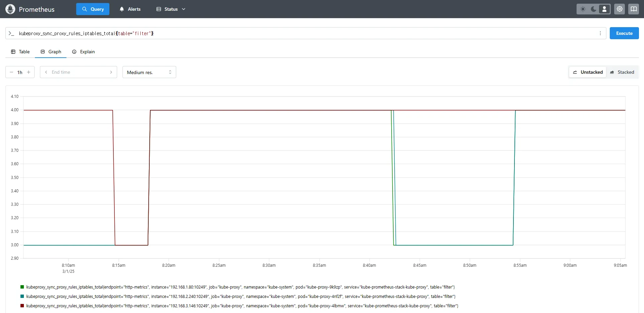The width and height of the screenshot is (644, 313).
Task: Open settings with the gear icon
Action: [x=620, y=9]
